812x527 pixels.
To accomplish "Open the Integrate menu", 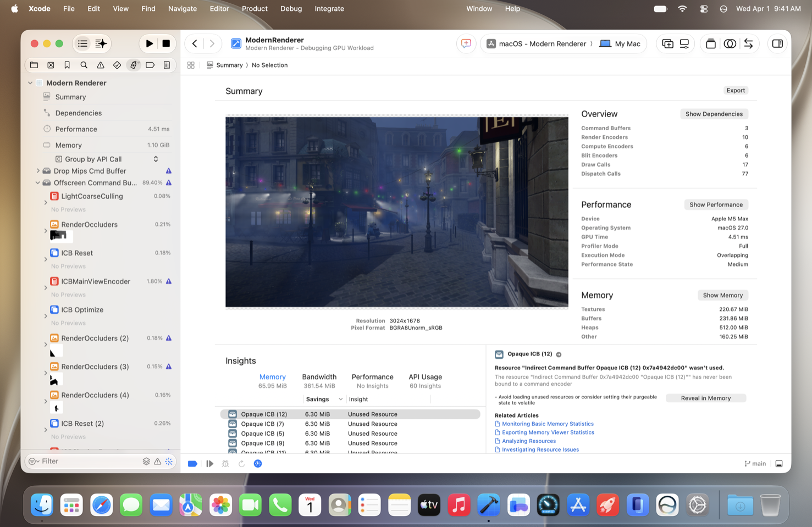I will pyautogui.click(x=329, y=9).
